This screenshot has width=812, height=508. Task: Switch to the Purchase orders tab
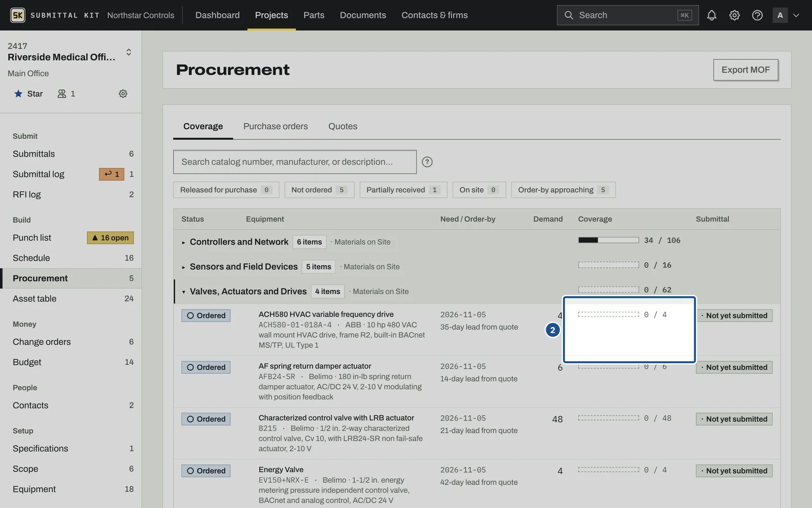point(276,126)
